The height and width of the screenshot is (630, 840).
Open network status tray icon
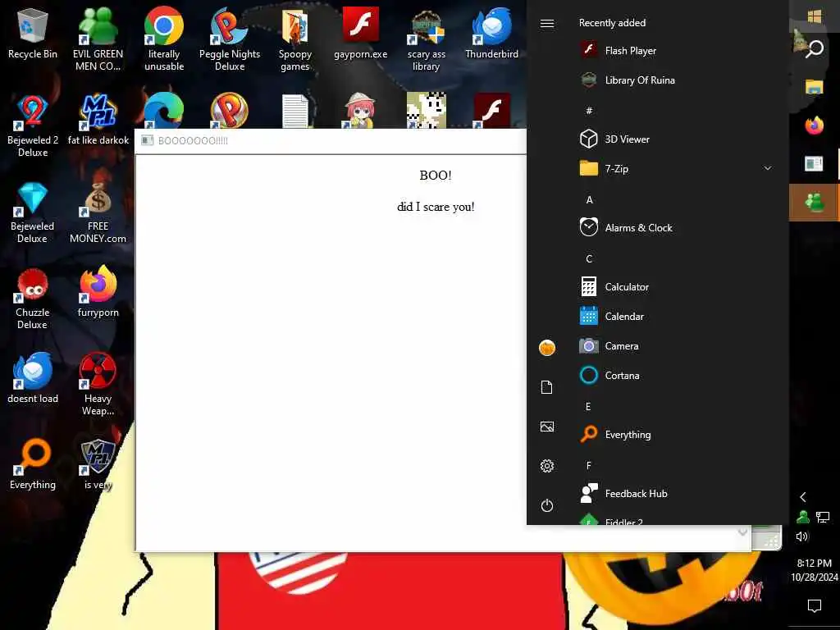click(823, 517)
